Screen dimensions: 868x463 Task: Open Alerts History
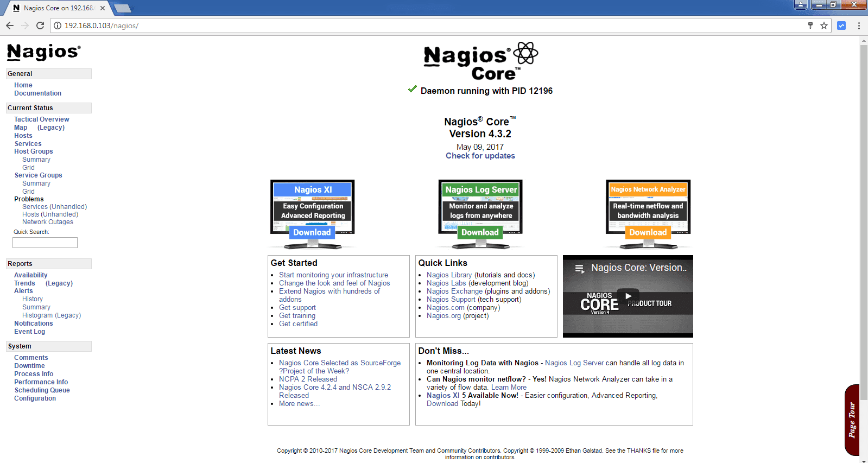pos(33,299)
